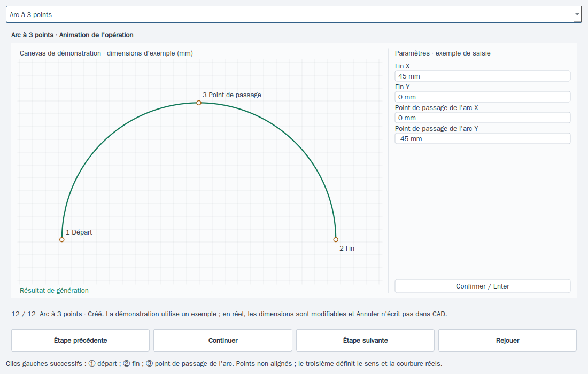
Task: Go back with "Étape précédente"
Action: point(80,340)
